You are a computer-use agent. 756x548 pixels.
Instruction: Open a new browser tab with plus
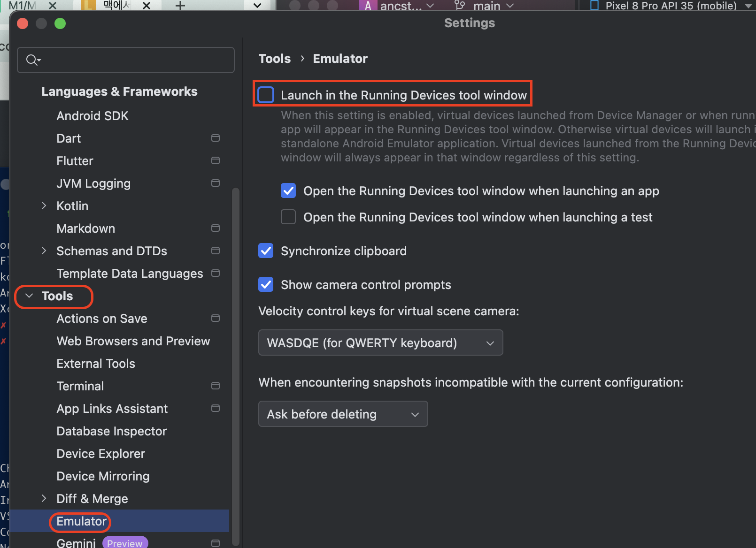(x=180, y=6)
